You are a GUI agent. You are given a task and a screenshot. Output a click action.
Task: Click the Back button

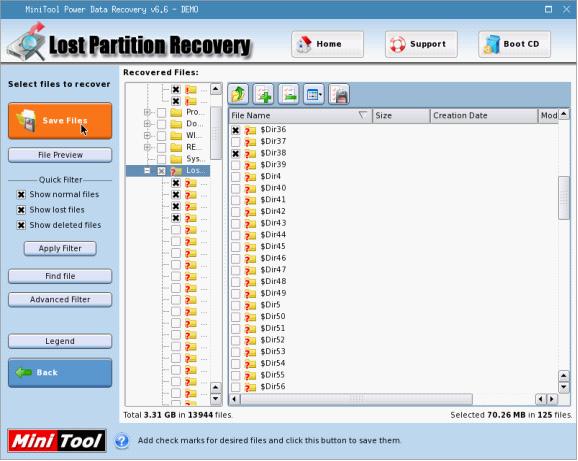pyautogui.click(x=60, y=373)
